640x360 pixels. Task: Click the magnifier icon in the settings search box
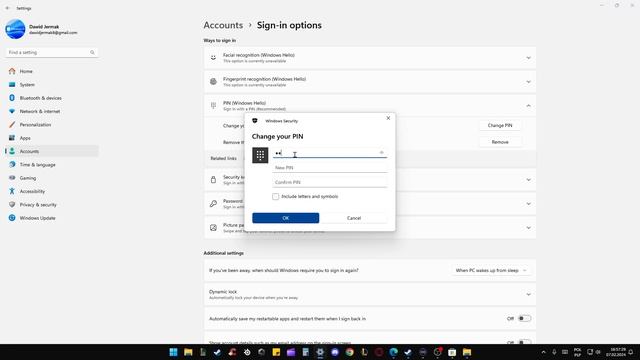click(x=92, y=53)
